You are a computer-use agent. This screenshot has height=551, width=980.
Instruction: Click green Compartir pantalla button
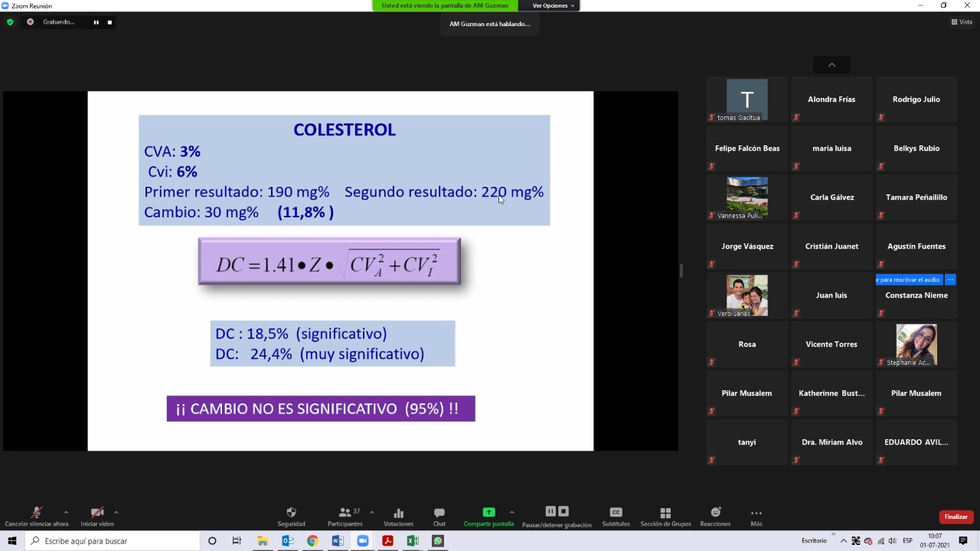488,517
